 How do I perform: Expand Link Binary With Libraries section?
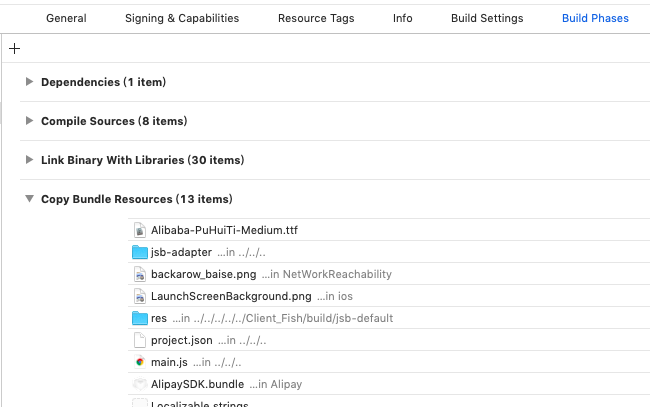(30, 160)
